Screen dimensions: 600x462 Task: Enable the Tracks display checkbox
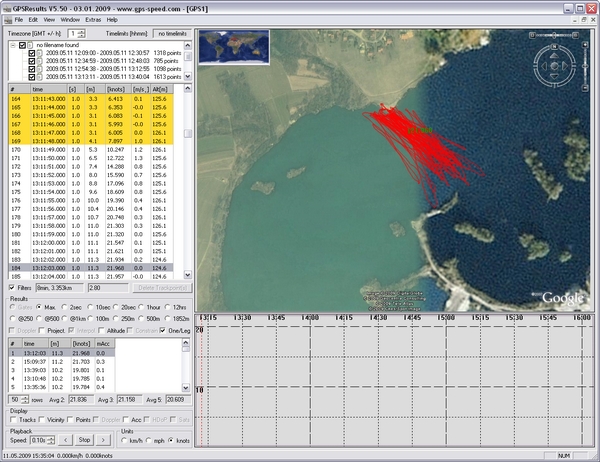tap(13, 420)
